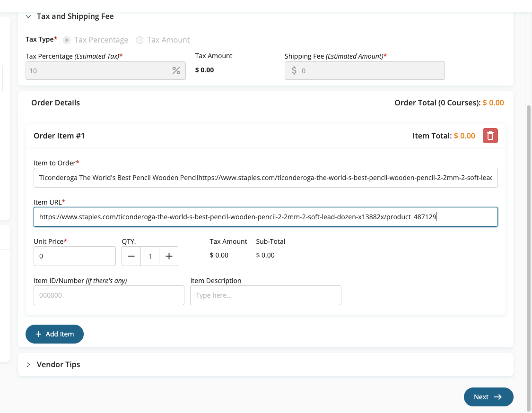Select Tax Amount radio option
This screenshot has height=413, width=532.
[140, 40]
